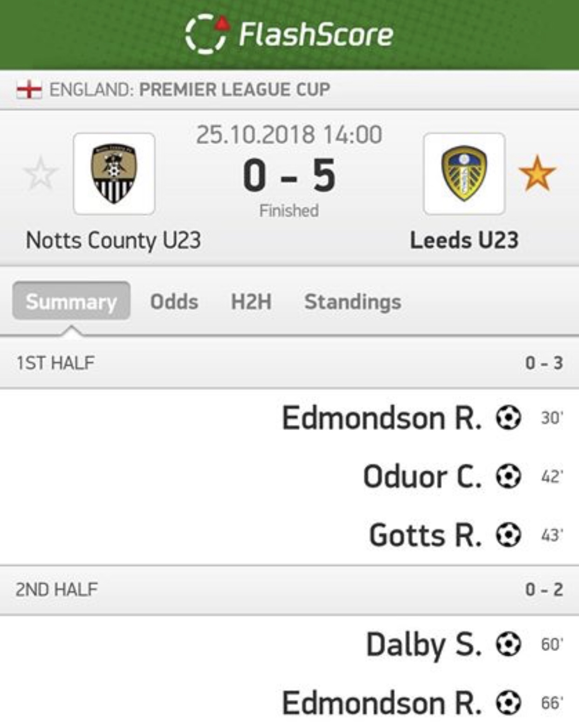Click goal icon for Edmondson R. 30'

pos(508,417)
